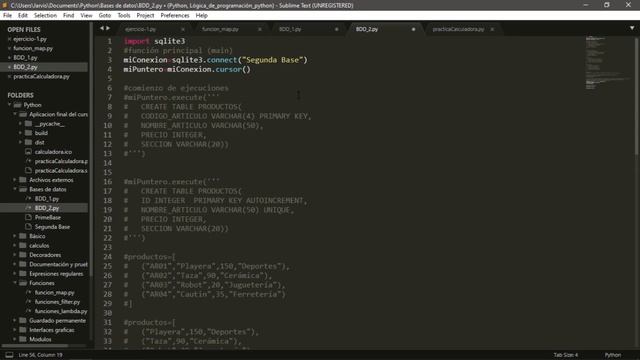Collapse the Funciones folder

pyautogui.click(x=15, y=283)
